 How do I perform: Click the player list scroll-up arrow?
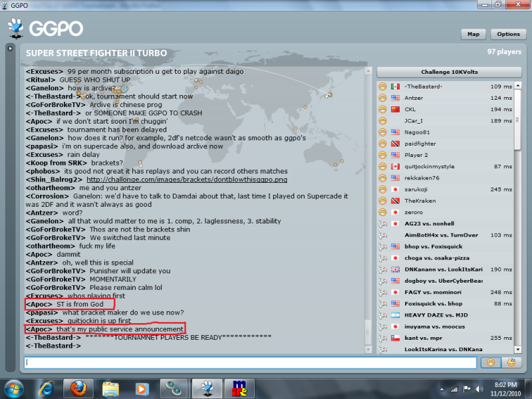click(x=518, y=85)
